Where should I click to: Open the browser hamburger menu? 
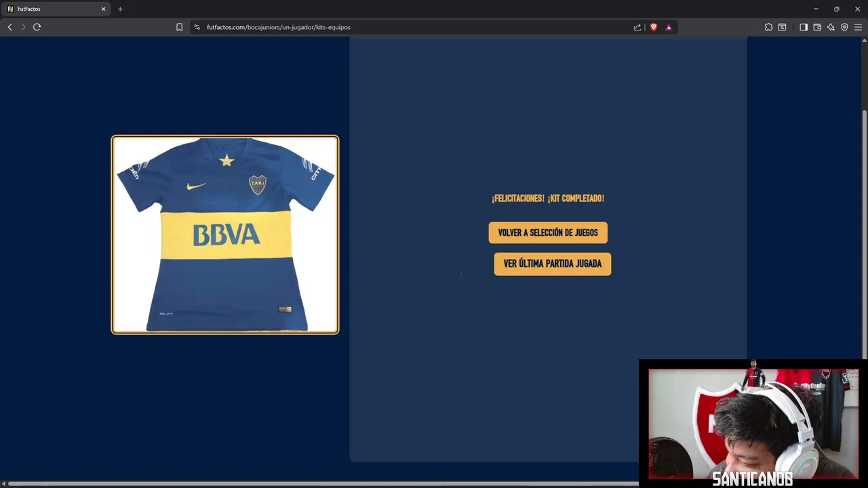tap(858, 27)
